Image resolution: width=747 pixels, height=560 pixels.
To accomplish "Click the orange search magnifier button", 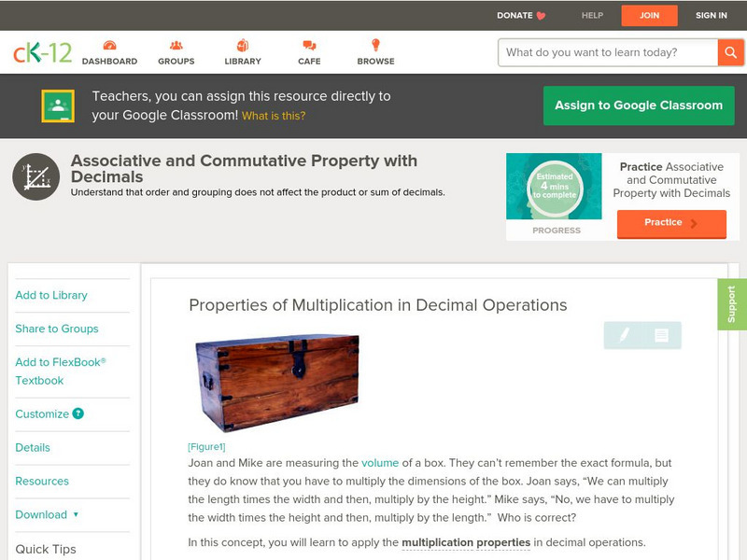I will [730, 52].
